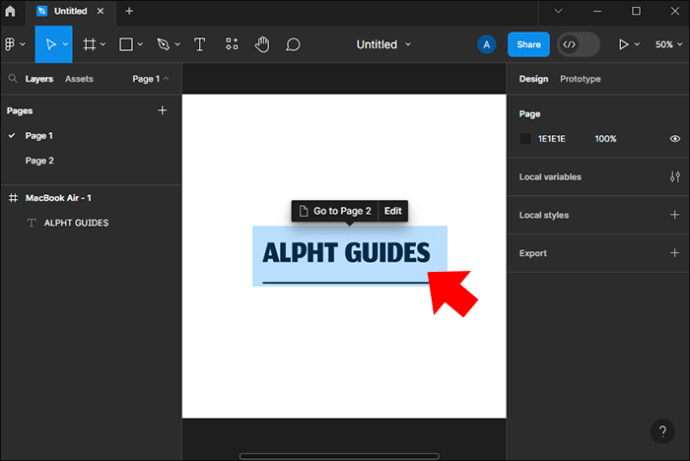The height and width of the screenshot is (461, 690).
Task: Add a new local style
Action: (x=674, y=215)
